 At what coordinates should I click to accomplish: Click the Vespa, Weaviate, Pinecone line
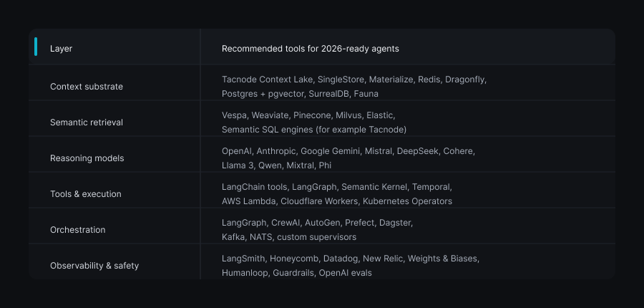tap(308, 115)
